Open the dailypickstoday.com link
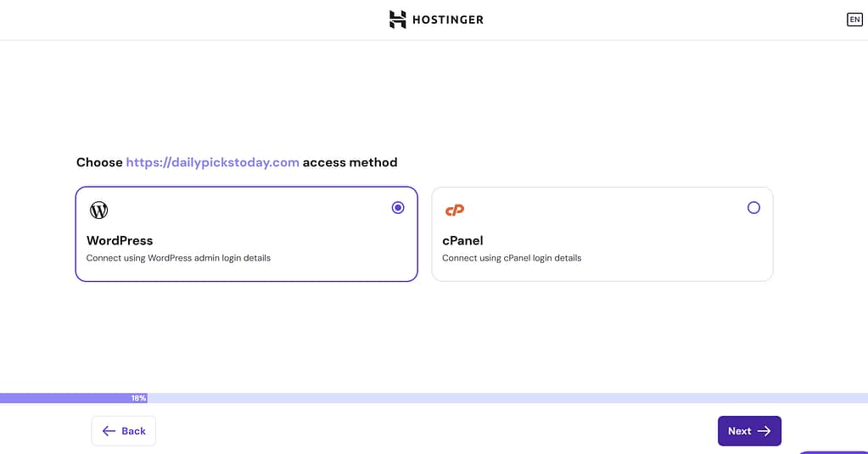The width and height of the screenshot is (868, 454). click(213, 162)
